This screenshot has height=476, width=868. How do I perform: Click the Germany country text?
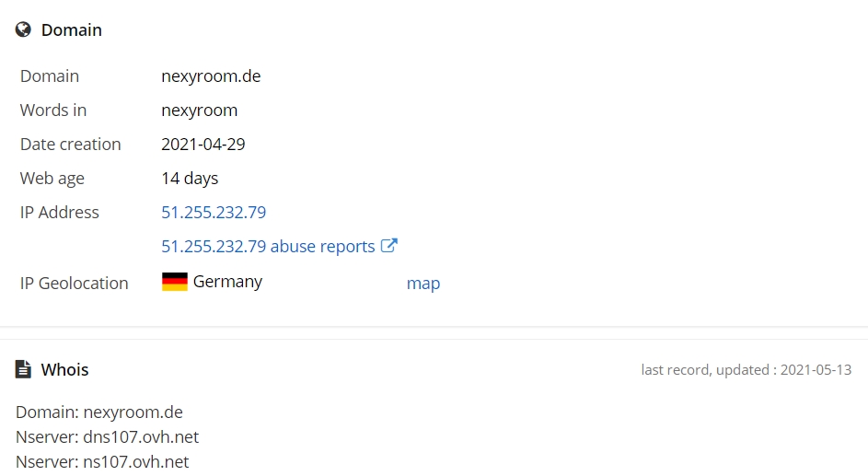pos(227,282)
